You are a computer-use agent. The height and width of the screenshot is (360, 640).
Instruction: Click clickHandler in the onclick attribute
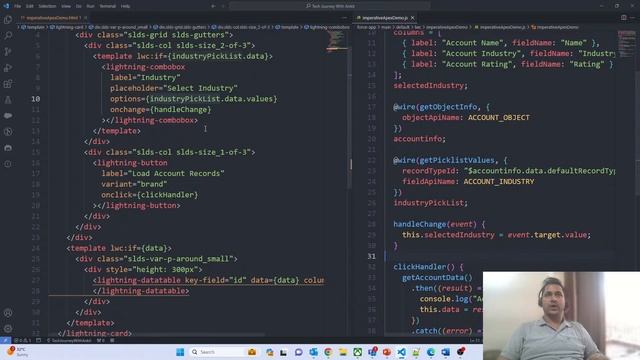point(167,195)
